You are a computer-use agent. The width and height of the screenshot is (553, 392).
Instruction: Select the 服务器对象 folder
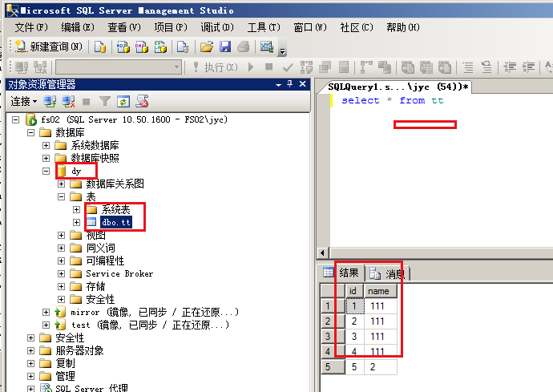coord(79,350)
